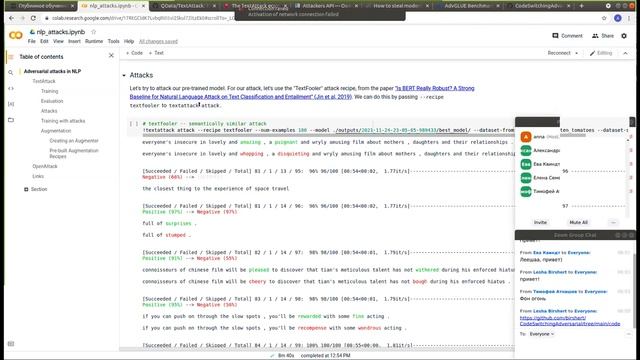Jump to Training in table of contents
This screenshot has width=640, height=360.
[x=49, y=91]
